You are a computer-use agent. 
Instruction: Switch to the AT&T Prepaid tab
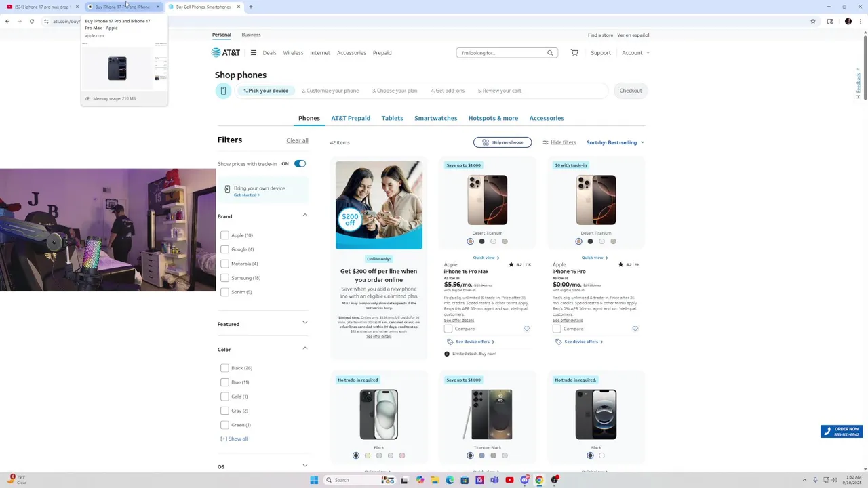click(x=351, y=118)
